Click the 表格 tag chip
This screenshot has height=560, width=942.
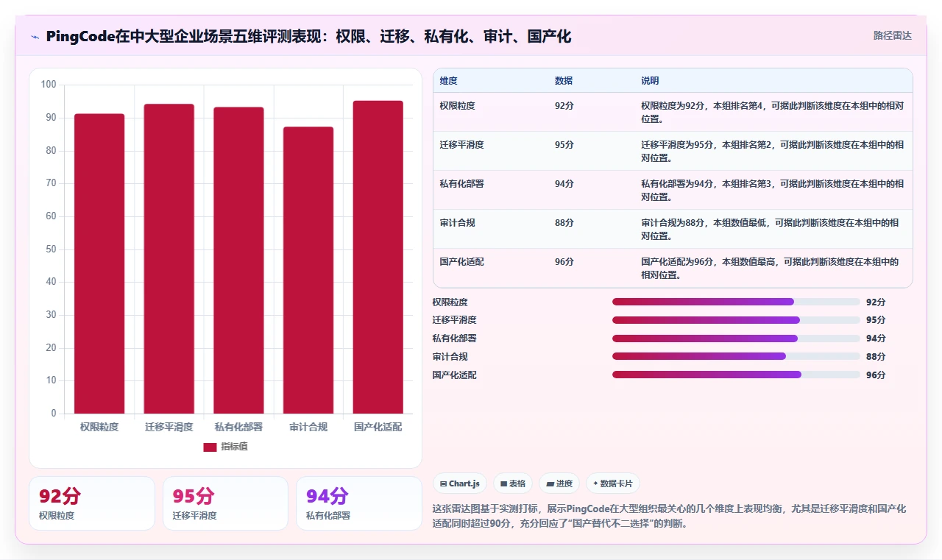pyautogui.click(x=513, y=483)
